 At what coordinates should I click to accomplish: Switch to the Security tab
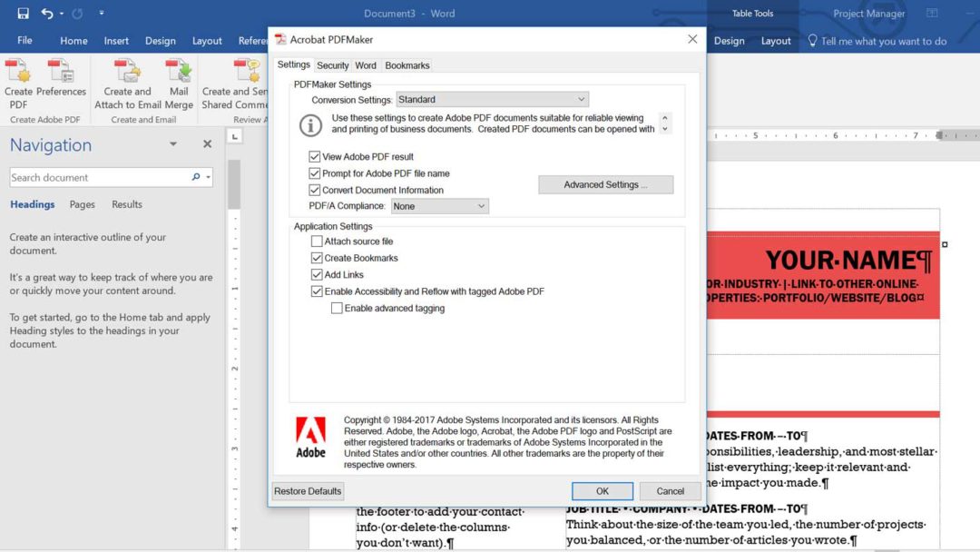[332, 64]
